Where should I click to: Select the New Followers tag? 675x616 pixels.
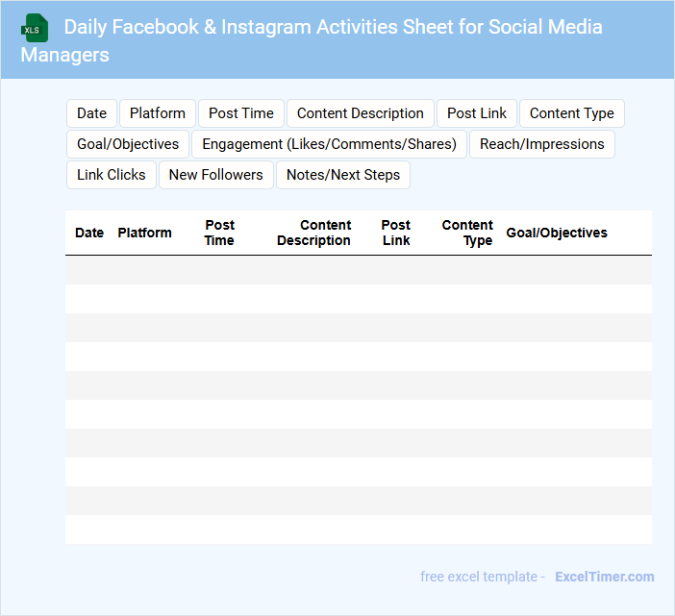(x=215, y=175)
